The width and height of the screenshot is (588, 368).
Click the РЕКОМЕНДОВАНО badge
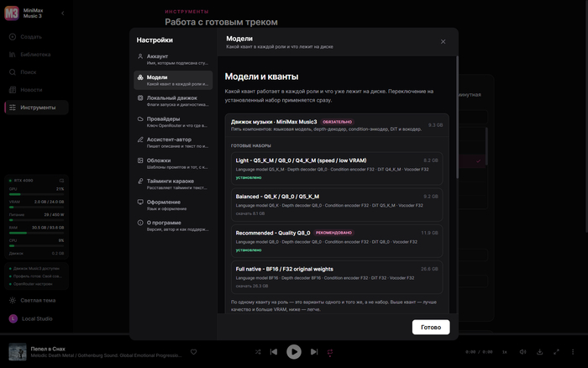[333, 233]
